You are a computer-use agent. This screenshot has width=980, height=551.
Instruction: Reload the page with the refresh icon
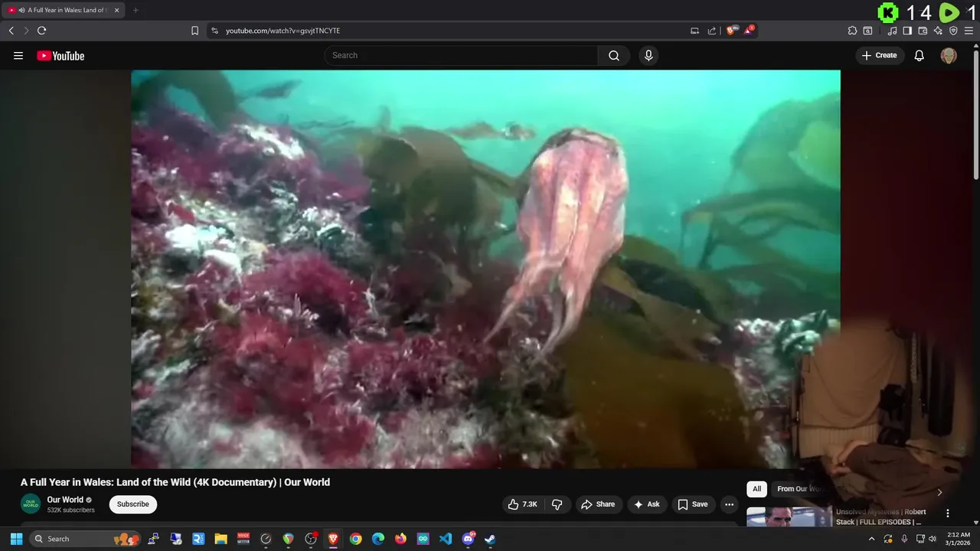[41, 31]
